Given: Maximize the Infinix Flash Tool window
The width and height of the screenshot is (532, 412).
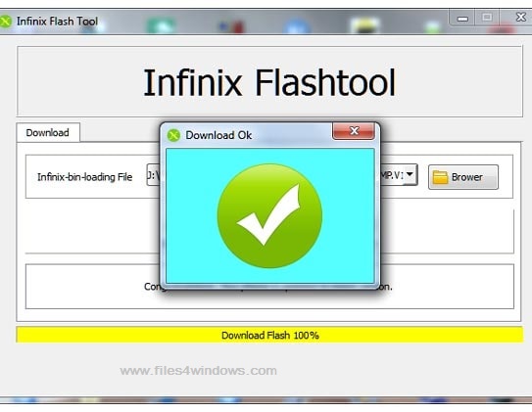Looking at the screenshot, I should point(487,18).
